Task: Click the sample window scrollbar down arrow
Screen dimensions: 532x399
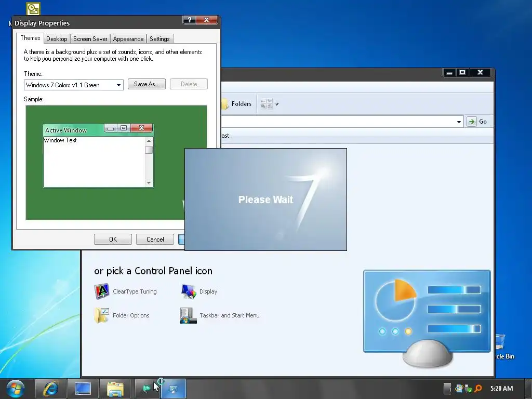Action: tap(149, 183)
